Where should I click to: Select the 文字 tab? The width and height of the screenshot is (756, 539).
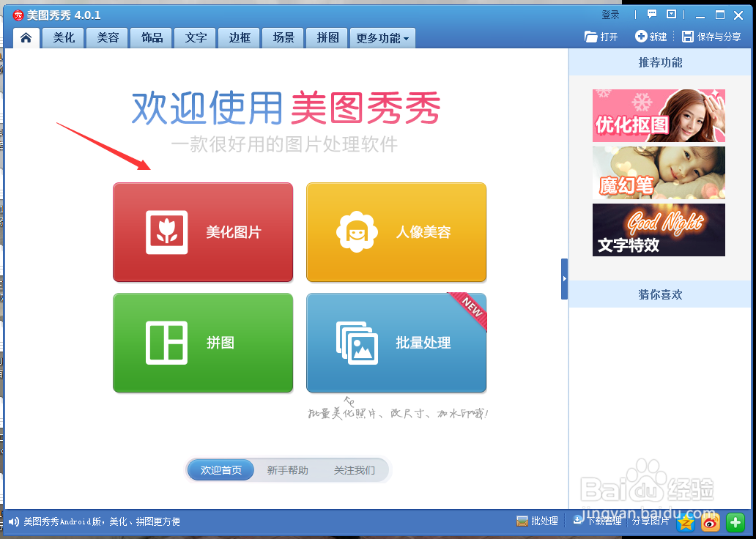pos(196,37)
